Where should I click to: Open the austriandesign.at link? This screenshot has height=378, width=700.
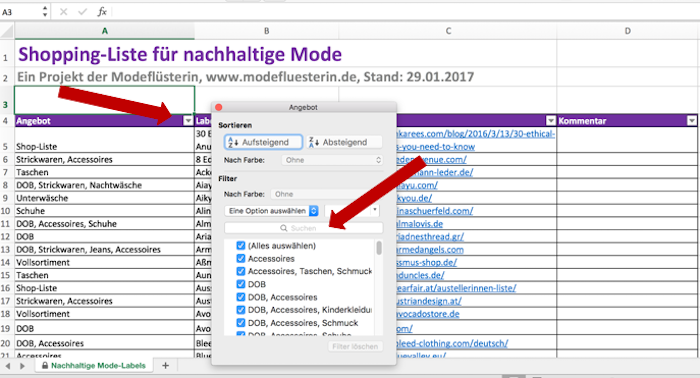click(x=429, y=301)
